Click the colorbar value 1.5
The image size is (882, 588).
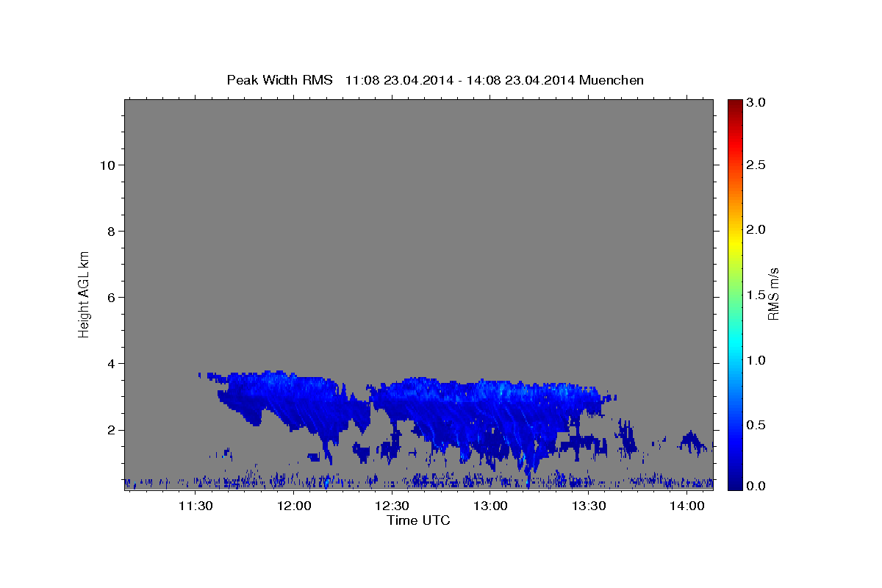point(756,295)
